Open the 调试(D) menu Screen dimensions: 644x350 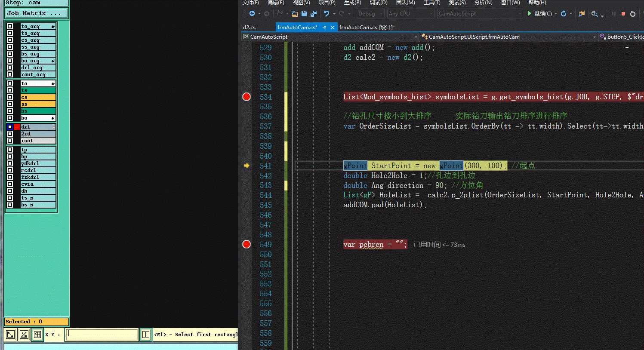point(379,3)
